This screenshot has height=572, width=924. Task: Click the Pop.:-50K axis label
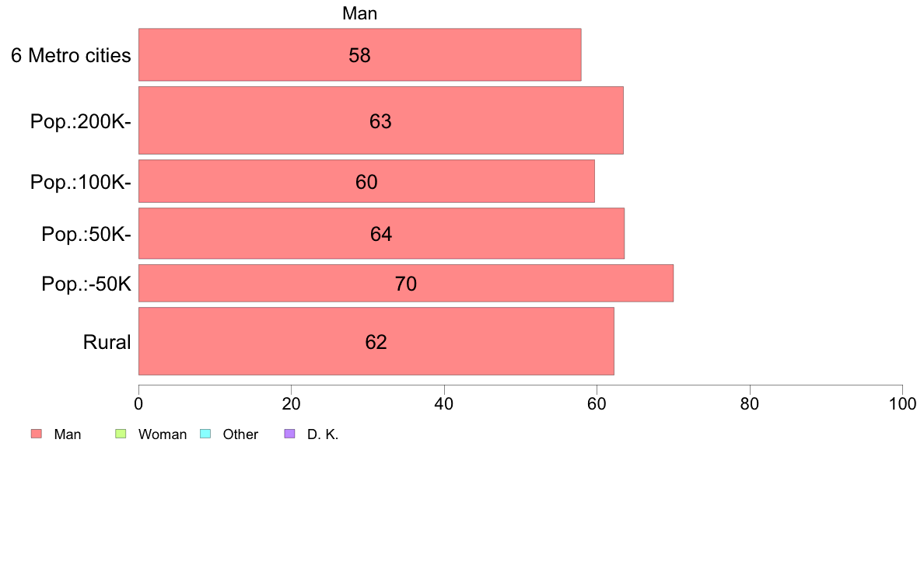(86, 284)
